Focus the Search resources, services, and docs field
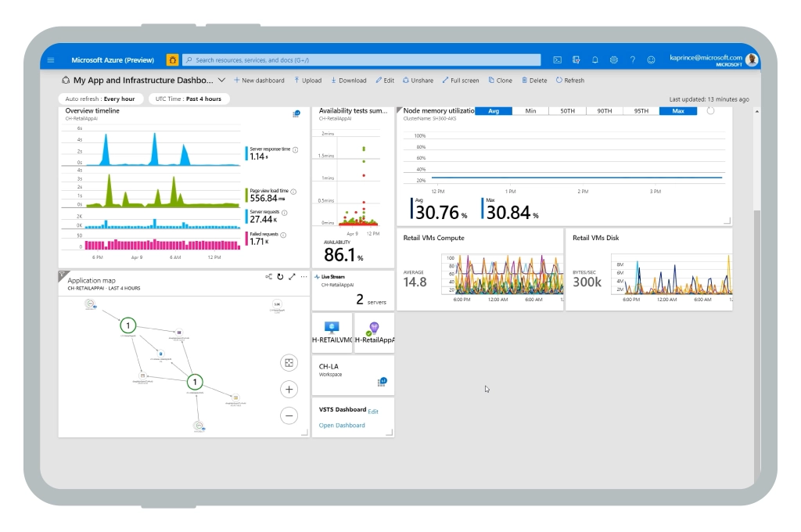Image resolution: width=801 pixels, height=532 pixels. point(361,59)
